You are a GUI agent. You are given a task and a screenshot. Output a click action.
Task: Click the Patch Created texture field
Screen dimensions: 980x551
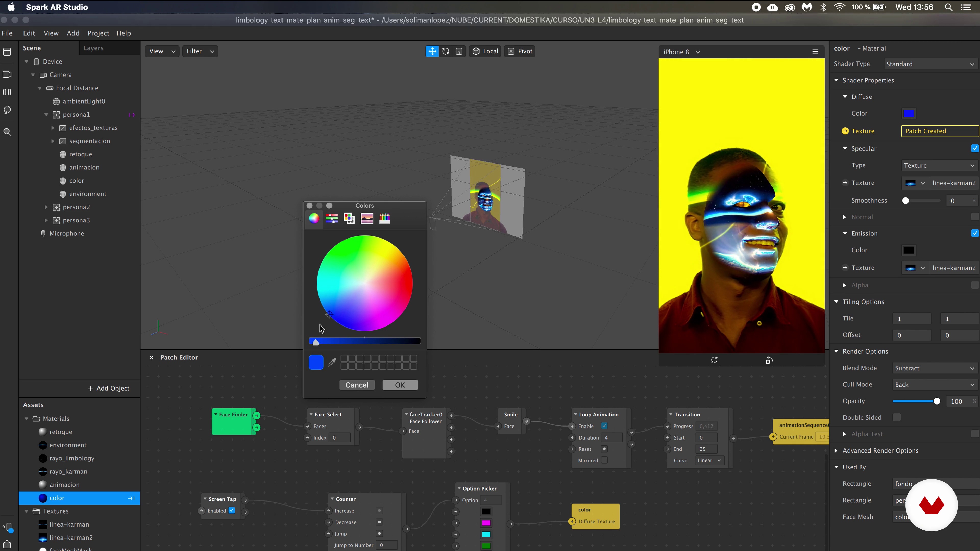[x=940, y=131]
